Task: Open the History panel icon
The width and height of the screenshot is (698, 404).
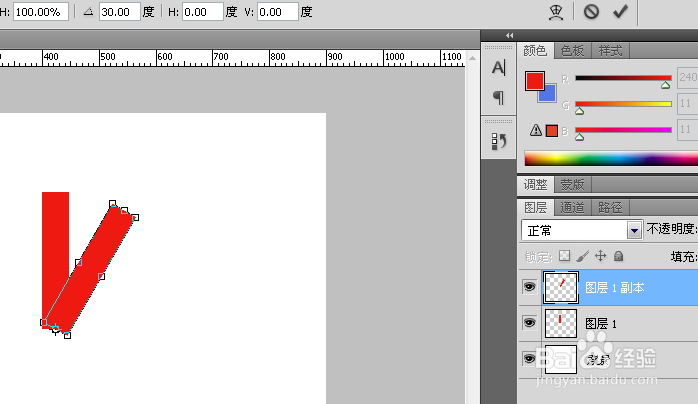Action: click(499, 141)
